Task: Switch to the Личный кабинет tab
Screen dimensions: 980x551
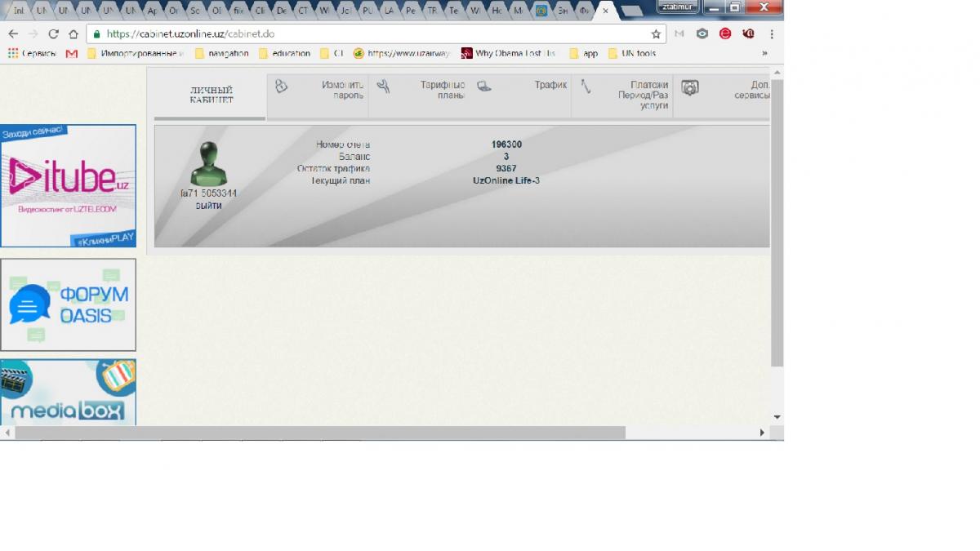Action: tap(212, 96)
